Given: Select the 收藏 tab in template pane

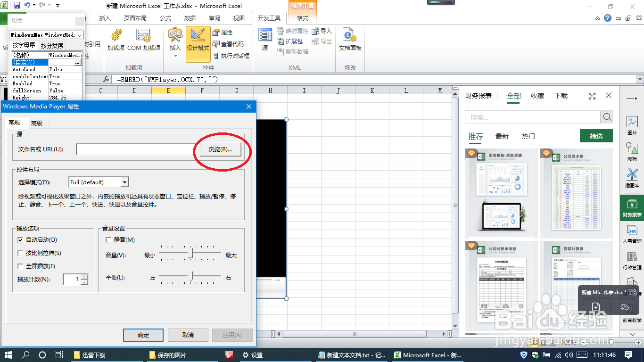Looking at the screenshot, I should 537,96.
